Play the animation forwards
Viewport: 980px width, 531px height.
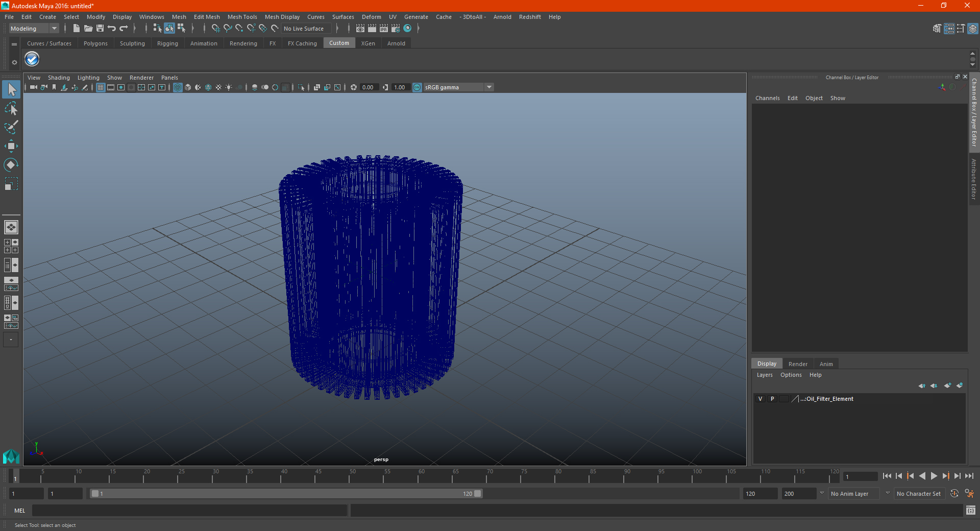click(x=934, y=476)
